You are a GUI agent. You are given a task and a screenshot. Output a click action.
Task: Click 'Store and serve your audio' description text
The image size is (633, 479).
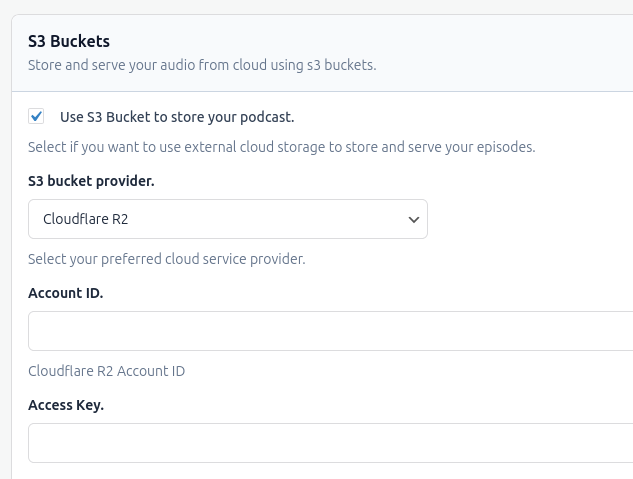pos(202,65)
